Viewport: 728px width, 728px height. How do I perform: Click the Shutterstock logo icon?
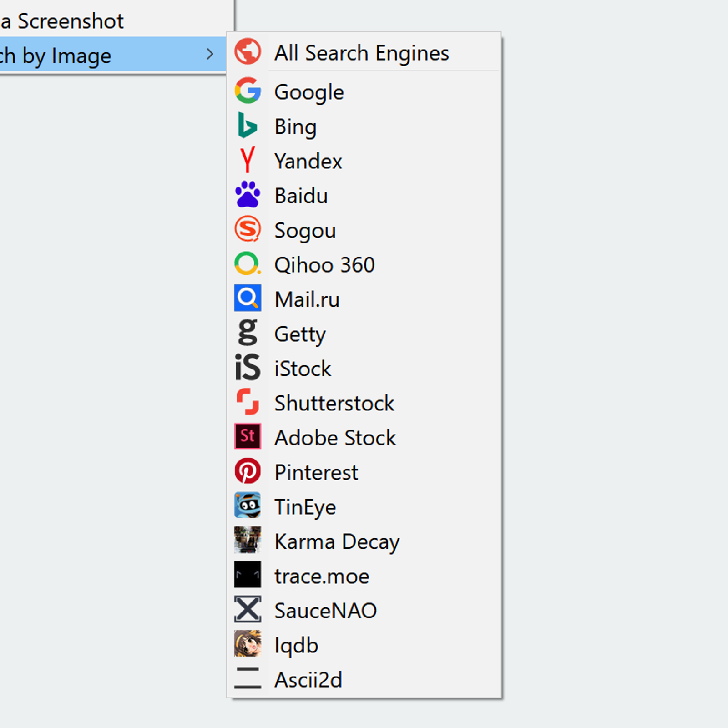pos(248,402)
